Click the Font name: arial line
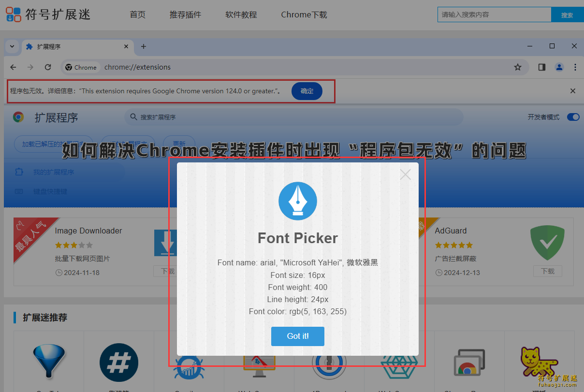Screen dimensions: 584x392 [x=298, y=263]
